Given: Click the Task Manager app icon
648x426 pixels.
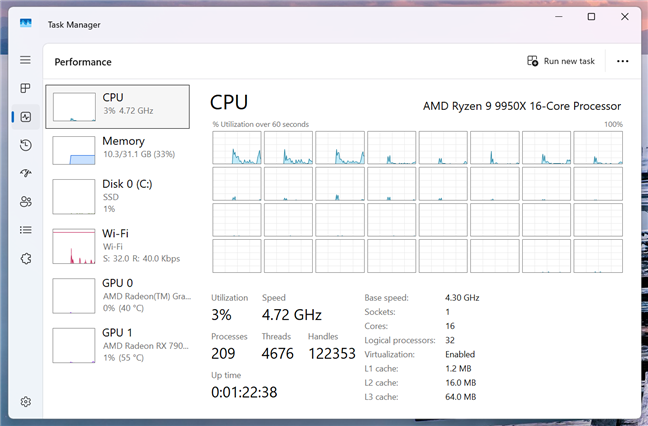Looking at the screenshot, I should tap(26, 24).
